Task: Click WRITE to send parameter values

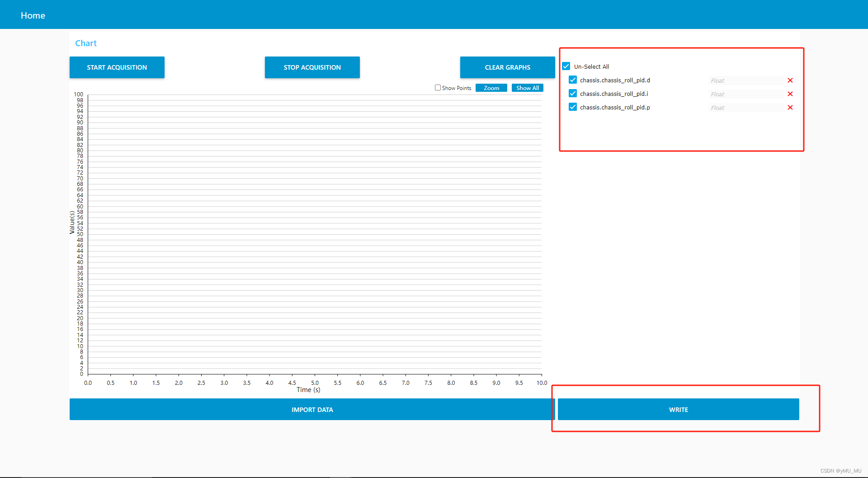Action: click(678, 409)
